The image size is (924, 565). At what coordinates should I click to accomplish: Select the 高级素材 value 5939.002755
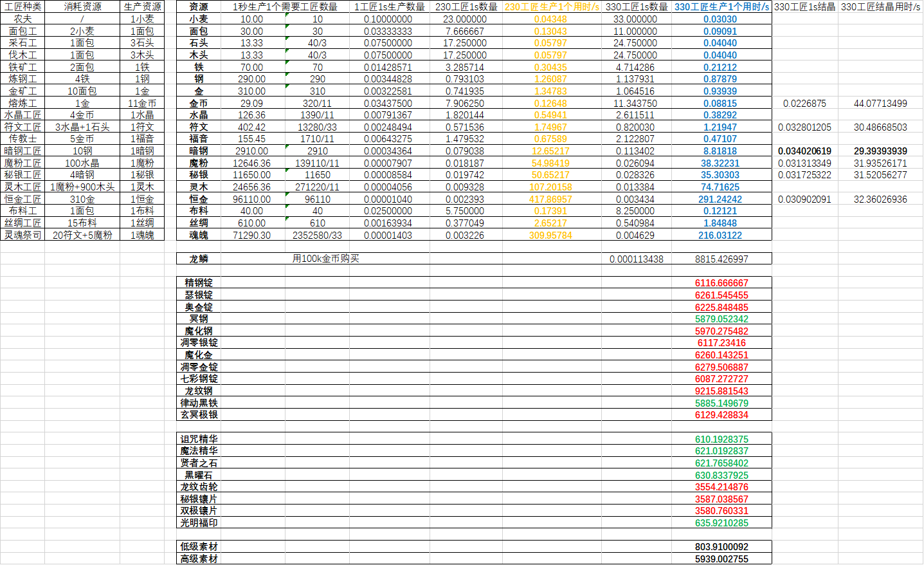(721, 559)
